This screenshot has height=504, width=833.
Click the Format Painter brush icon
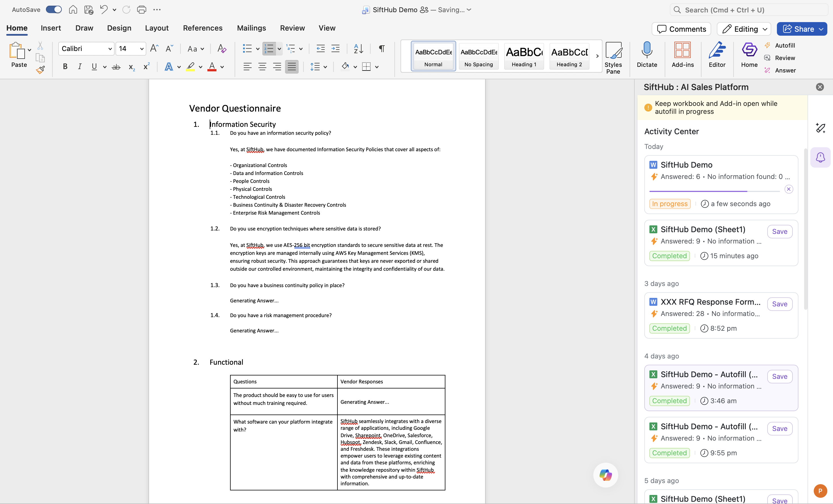(x=40, y=70)
